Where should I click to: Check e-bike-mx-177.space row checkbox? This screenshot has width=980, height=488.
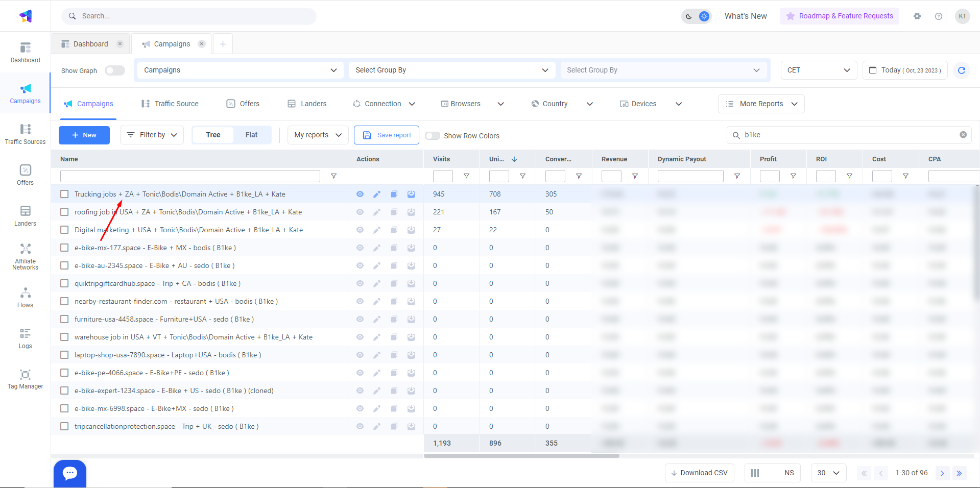pyautogui.click(x=64, y=248)
